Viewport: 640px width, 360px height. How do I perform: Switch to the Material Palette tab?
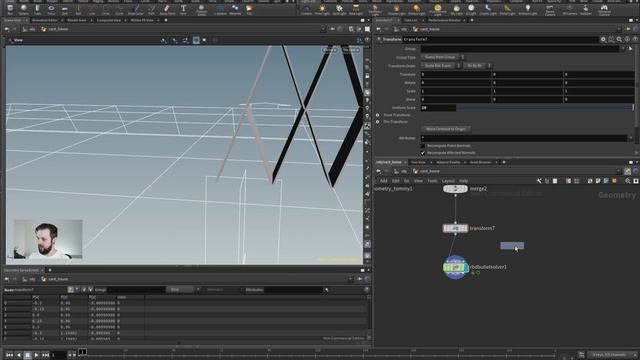coord(448,162)
